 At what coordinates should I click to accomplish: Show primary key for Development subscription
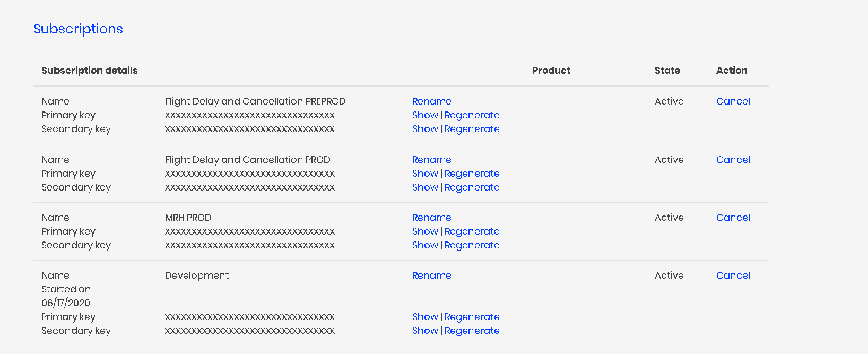coord(425,317)
